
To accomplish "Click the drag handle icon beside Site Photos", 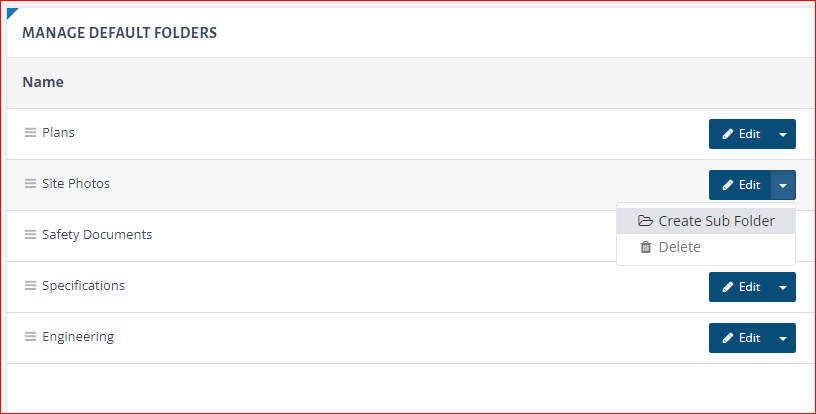I will click(x=30, y=184).
